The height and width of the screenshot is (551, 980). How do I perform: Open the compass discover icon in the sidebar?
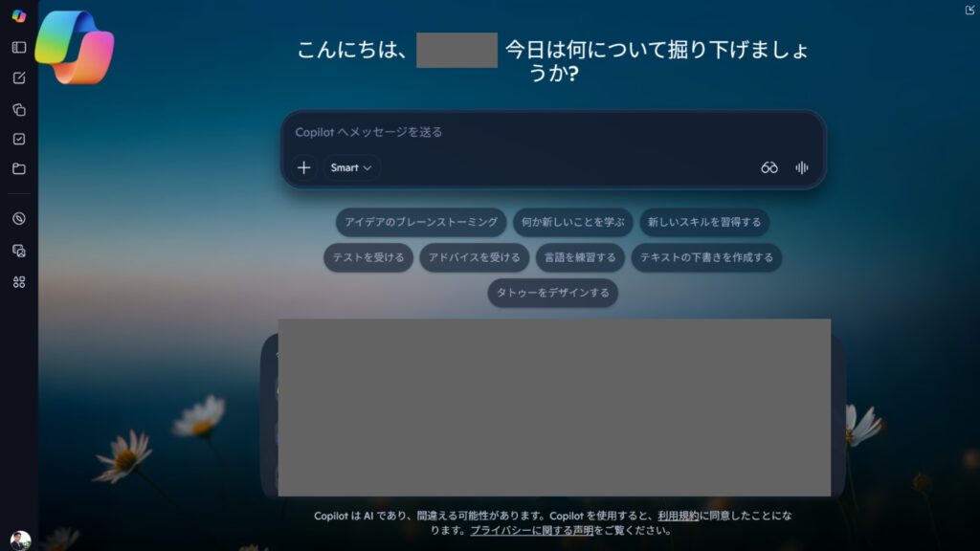tap(19, 219)
